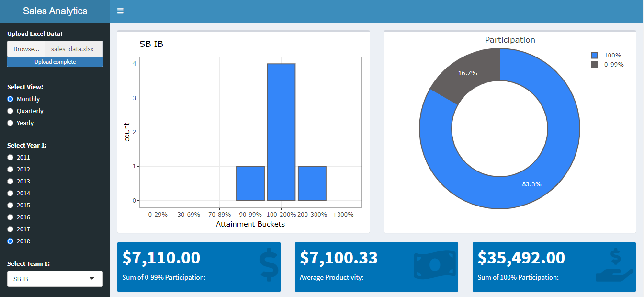
Task: Click Browse to choose a new Excel file
Action: tap(26, 48)
